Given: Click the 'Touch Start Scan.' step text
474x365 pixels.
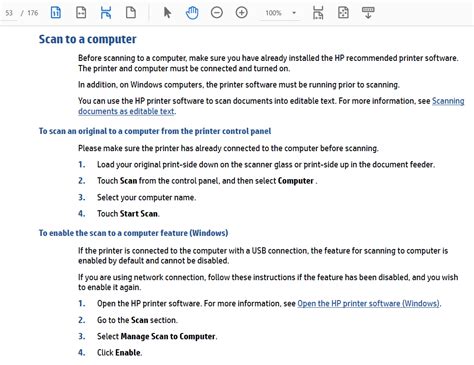Looking at the screenshot, I should click(x=128, y=213).
